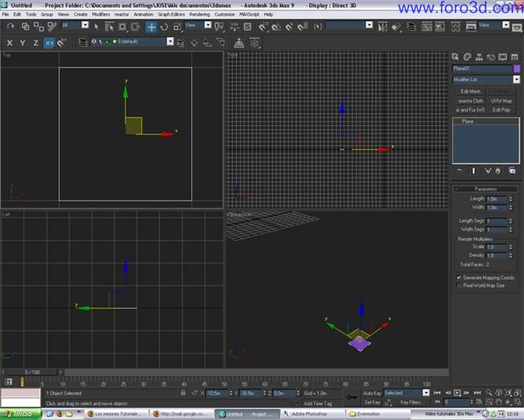Open the Modifiers menu

(x=100, y=14)
